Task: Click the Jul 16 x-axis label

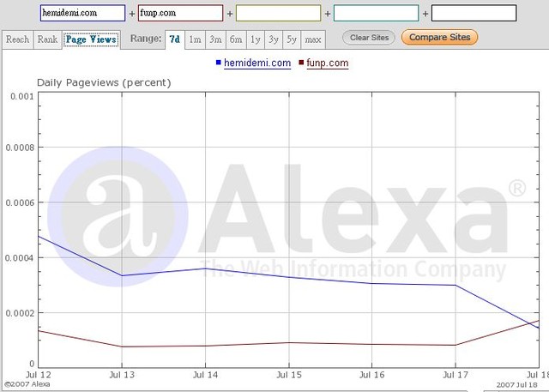Action: click(x=371, y=375)
